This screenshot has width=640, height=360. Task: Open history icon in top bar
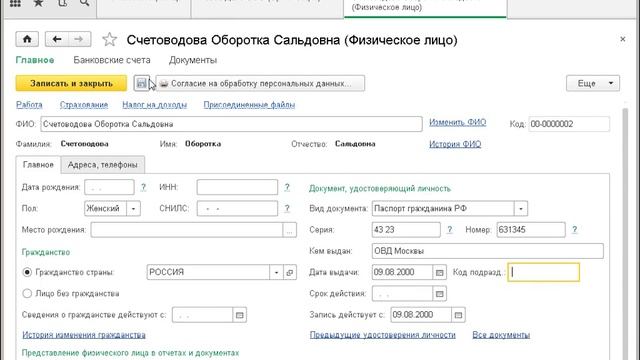click(x=62, y=3)
